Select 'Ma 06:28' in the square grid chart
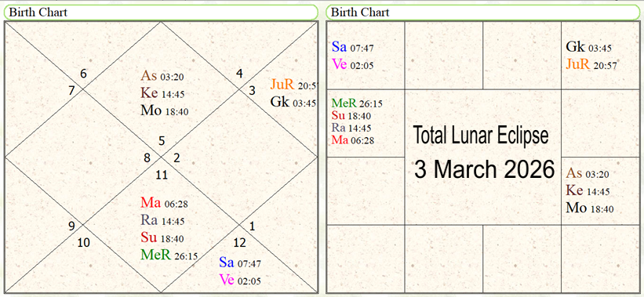644x297 pixels. point(353,140)
